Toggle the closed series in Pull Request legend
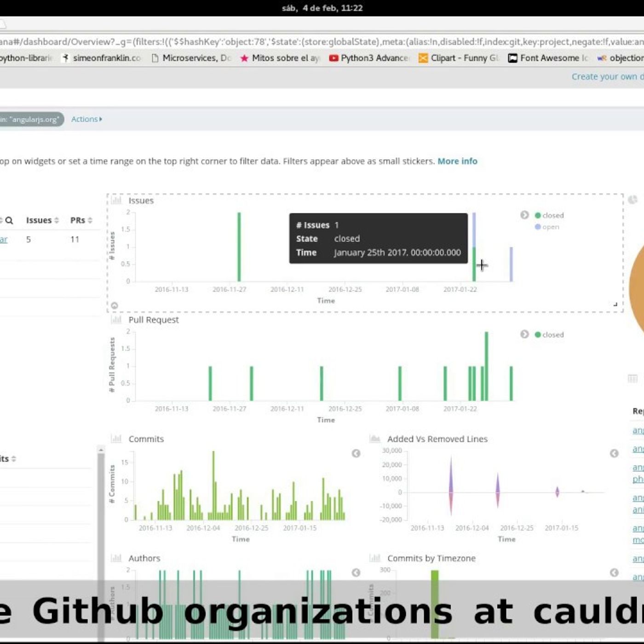The height and width of the screenshot is (644, 644). pos(549,334)
